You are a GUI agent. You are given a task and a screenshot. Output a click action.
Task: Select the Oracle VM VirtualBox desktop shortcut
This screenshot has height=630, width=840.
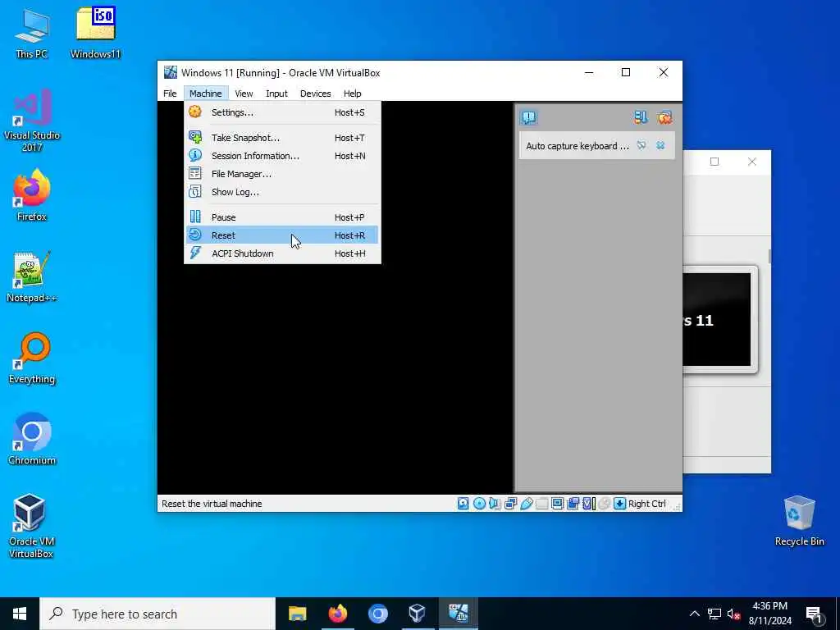tap(30, 527)
